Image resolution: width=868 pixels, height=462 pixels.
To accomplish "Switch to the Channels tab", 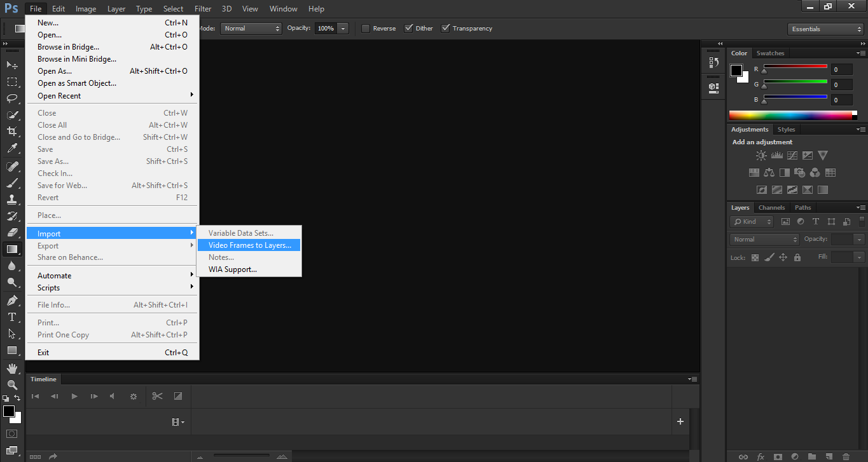I will (x=771, y=207).
